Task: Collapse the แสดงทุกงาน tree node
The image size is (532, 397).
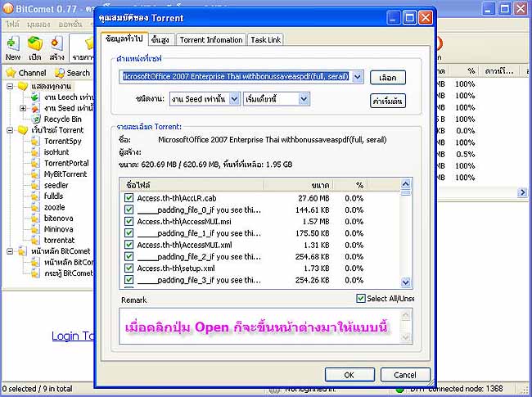Action: point(10,86)
